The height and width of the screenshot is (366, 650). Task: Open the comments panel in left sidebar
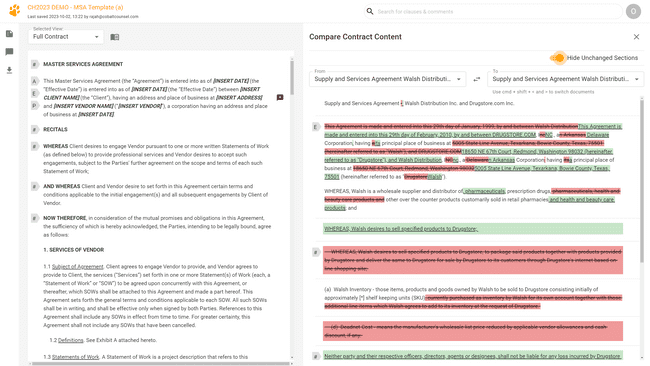9,52
